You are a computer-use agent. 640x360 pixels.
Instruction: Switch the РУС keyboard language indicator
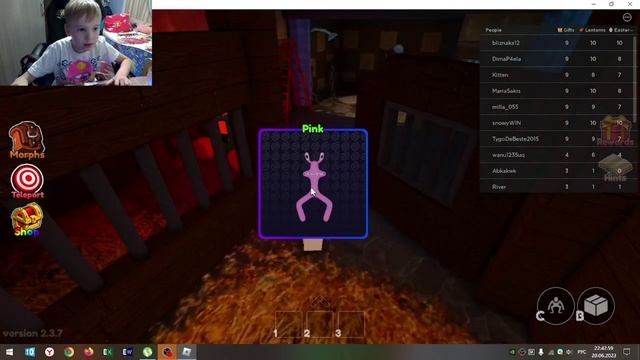point(582,351)
